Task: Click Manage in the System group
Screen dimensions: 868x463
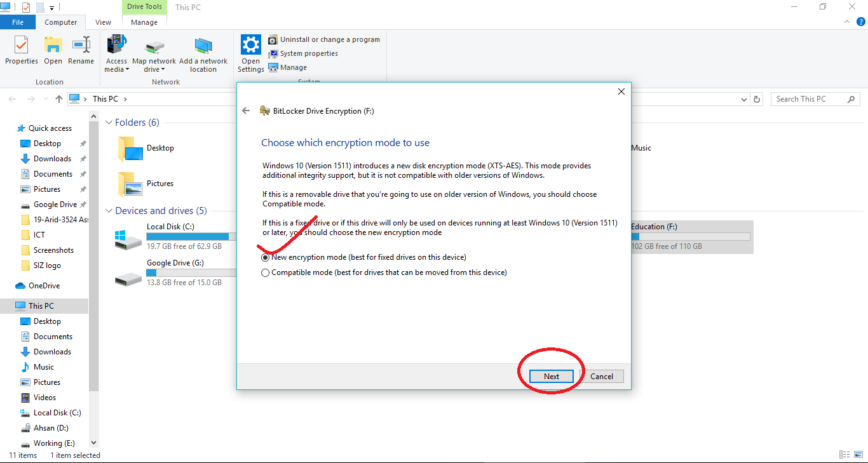Action: coord(288,67)
